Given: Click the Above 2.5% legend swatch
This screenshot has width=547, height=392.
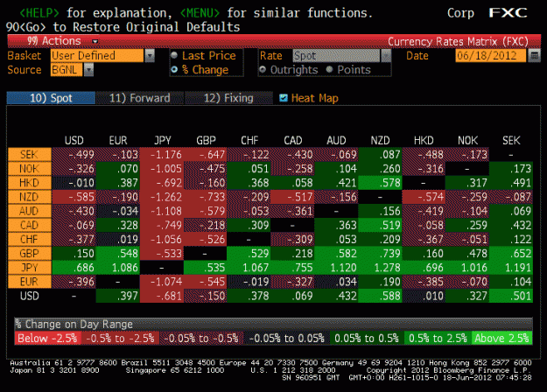Looking at the screenshot, I should (x=502, y=338).
